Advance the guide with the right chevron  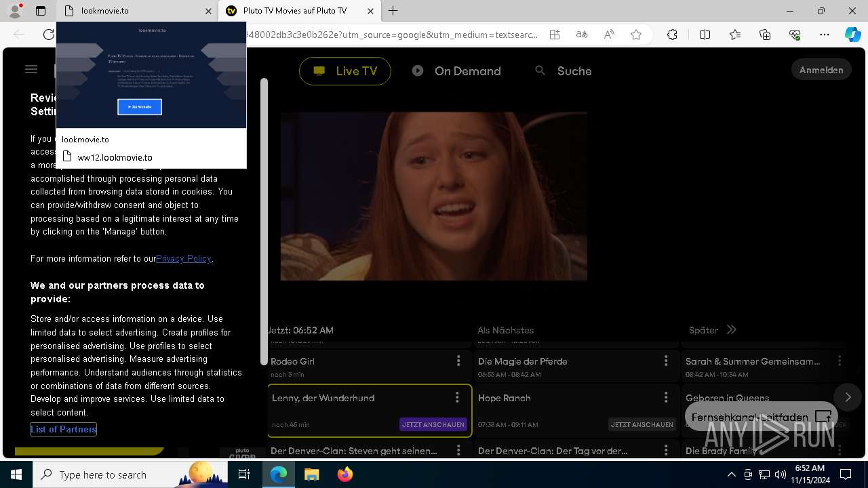click(848, 398)
